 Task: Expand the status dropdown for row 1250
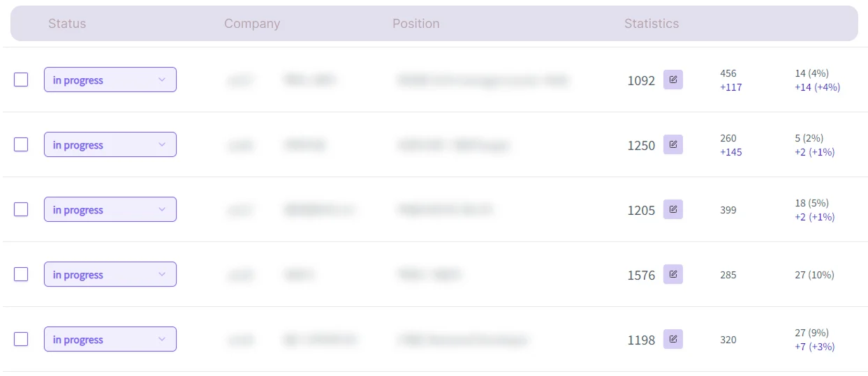(110, 145)
